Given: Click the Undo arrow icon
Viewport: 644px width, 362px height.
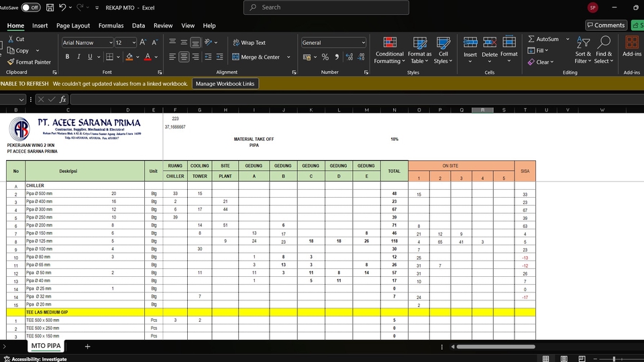Looking at the screenshot, I should point(62,7).
